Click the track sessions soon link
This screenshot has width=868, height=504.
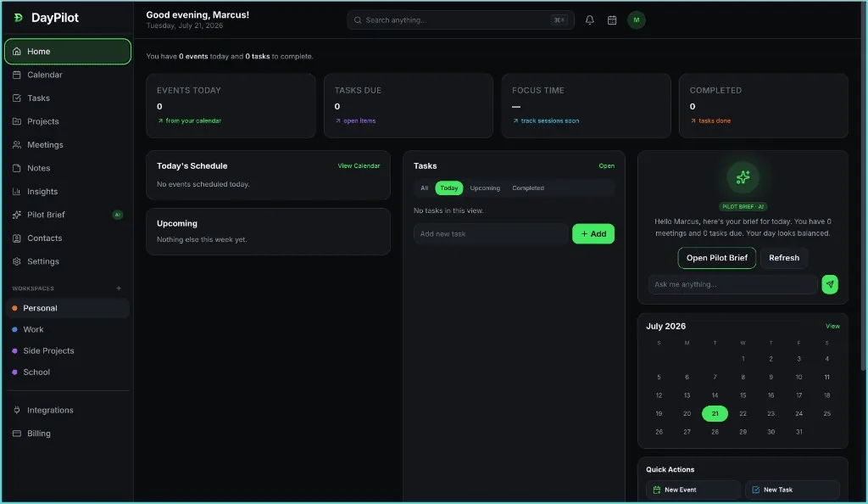[546, 120]
